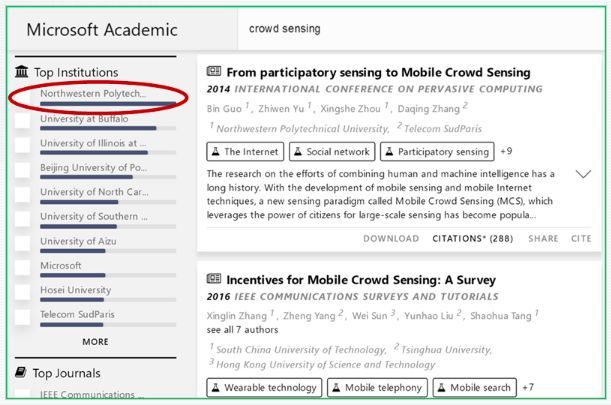Open South China University of Technology affiliation

click(x=301, y=349)
